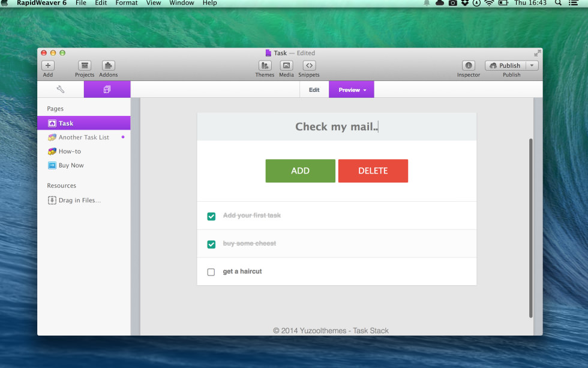The height and width of the screenshot is (368, 588).
Task: Click the green ADD button
Action: coord(301,170)
